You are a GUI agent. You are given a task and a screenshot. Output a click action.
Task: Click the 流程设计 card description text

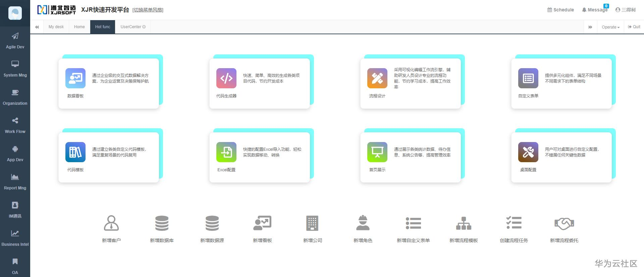tap(422, 78)
